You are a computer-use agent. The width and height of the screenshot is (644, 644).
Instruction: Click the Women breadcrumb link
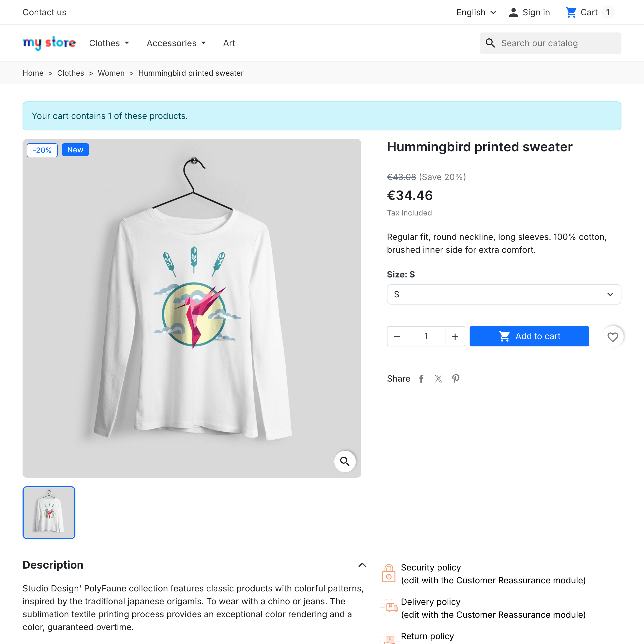click(x=111, y=73)
